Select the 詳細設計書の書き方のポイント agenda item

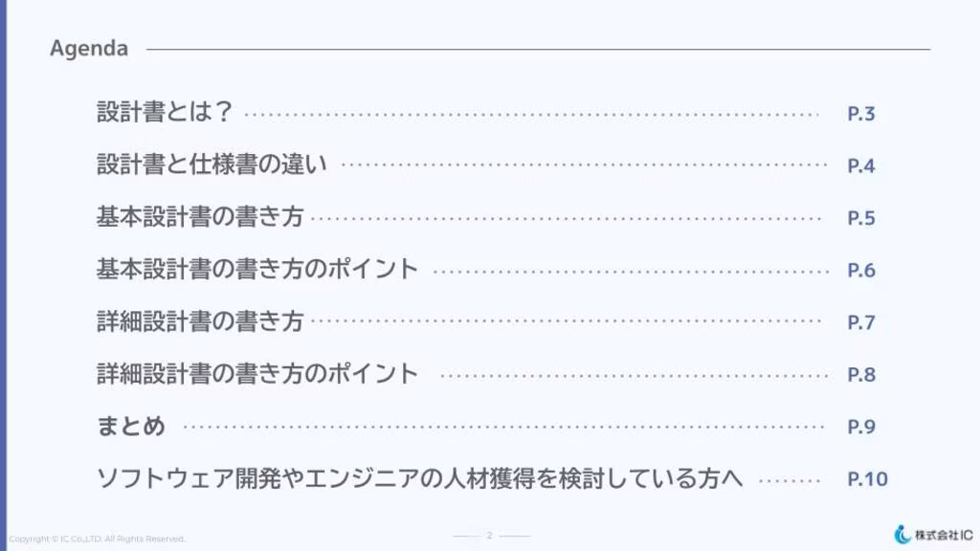tap(257, 373)
